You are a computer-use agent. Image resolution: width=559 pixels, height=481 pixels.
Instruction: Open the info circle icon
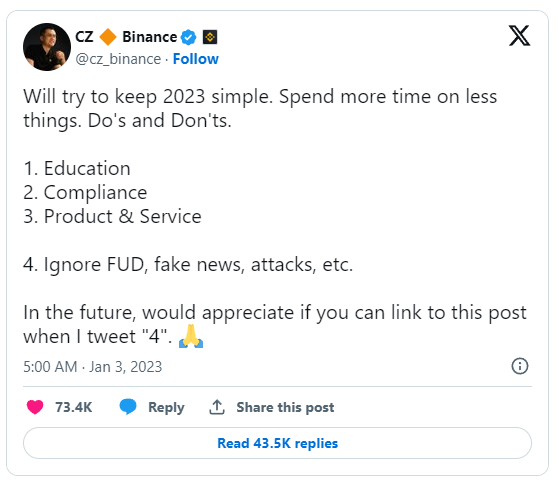[520, 366]
